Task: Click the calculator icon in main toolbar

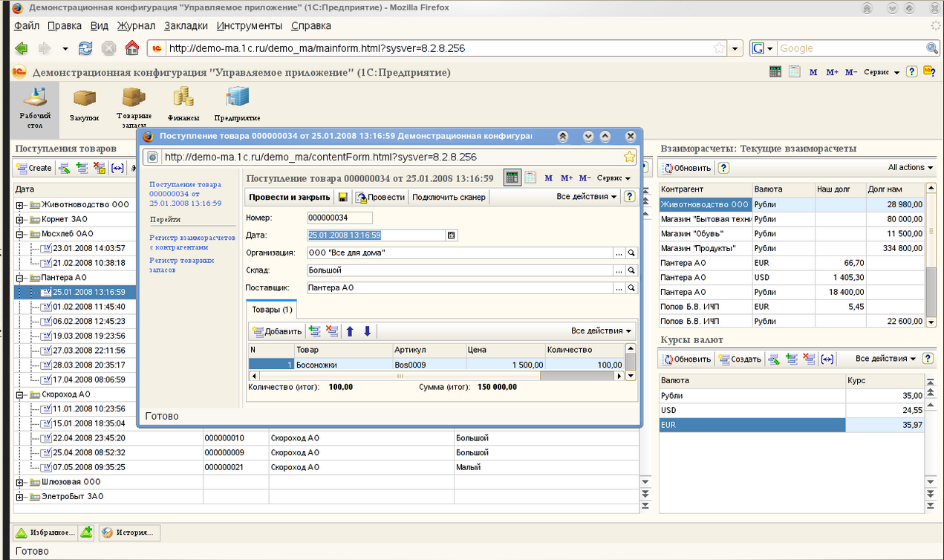Action: (x=775, y=72)
